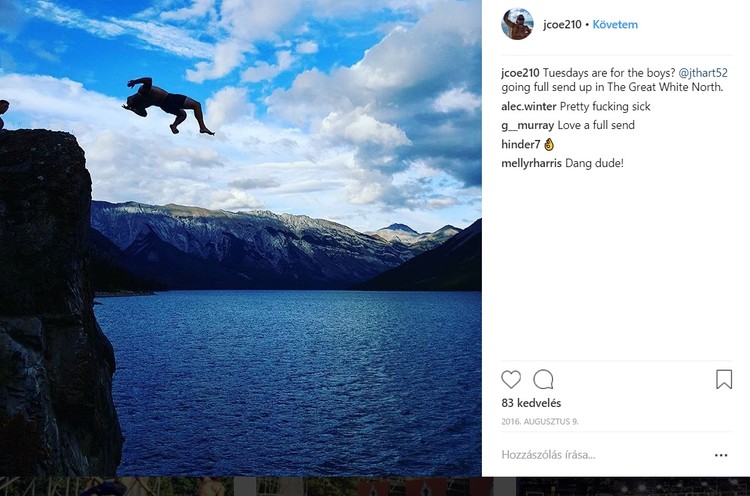
Task: Save the post with the bookmark icon
Action: click(x=724, y=379)
